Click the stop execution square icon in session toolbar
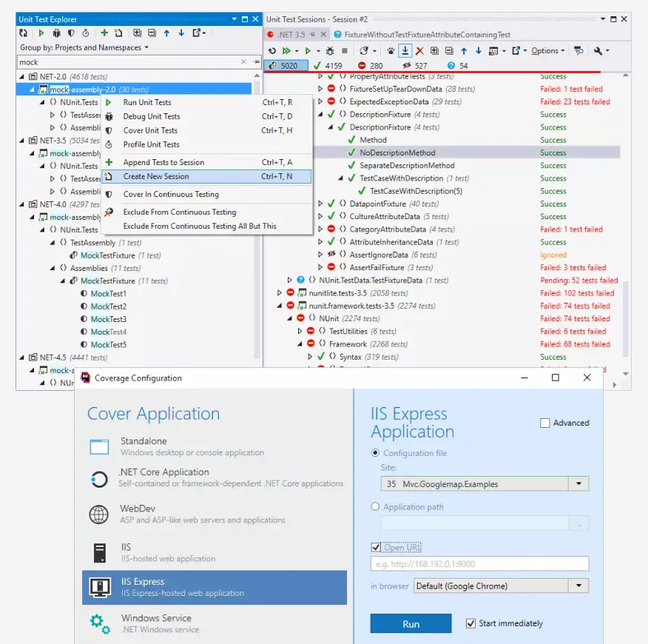648x644 pixels. tap(344, 51)
